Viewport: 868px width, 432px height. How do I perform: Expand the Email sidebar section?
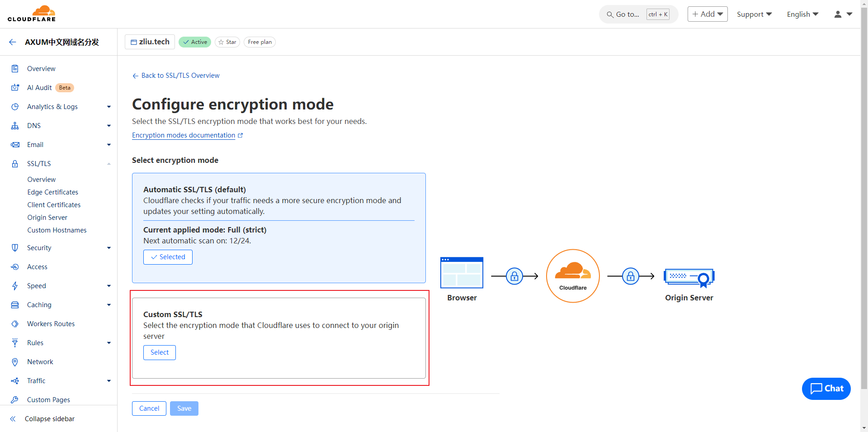[109, 145]
